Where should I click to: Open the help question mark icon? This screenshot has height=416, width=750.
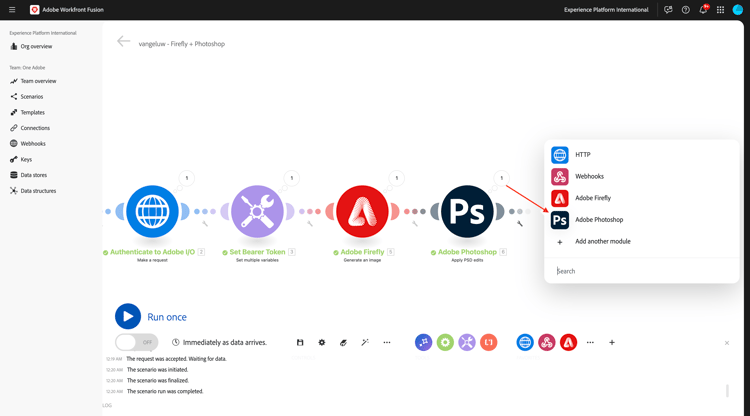[x=685, y=10]
